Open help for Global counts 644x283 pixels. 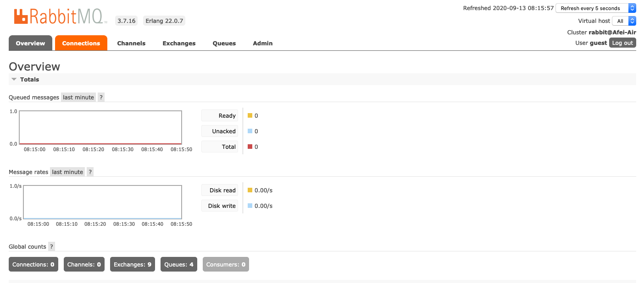coord(51,246)
